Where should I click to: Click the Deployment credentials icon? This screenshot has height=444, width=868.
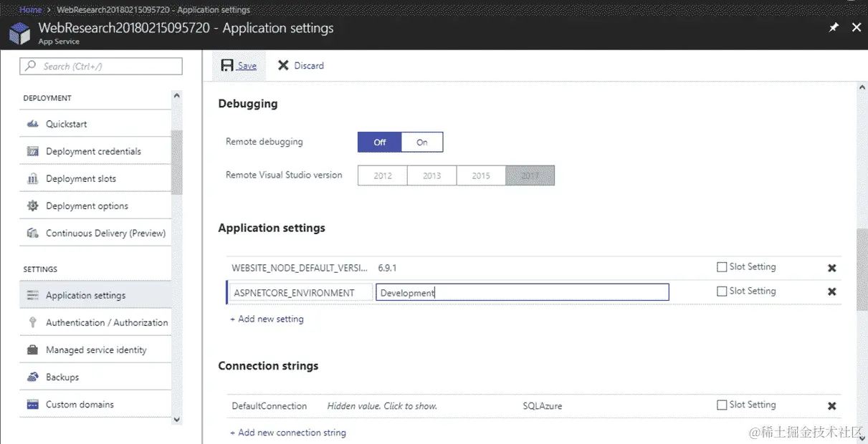[x=32, y=151]
